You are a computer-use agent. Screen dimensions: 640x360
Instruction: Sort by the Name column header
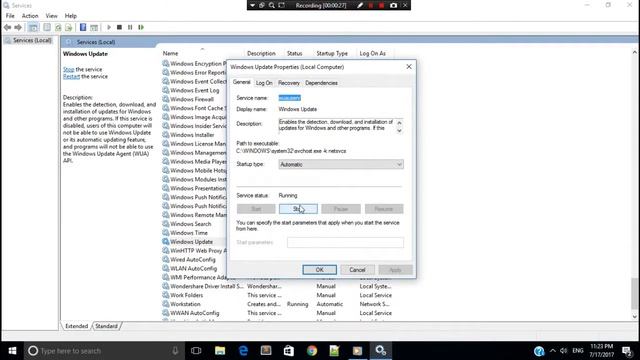(170, 53)
